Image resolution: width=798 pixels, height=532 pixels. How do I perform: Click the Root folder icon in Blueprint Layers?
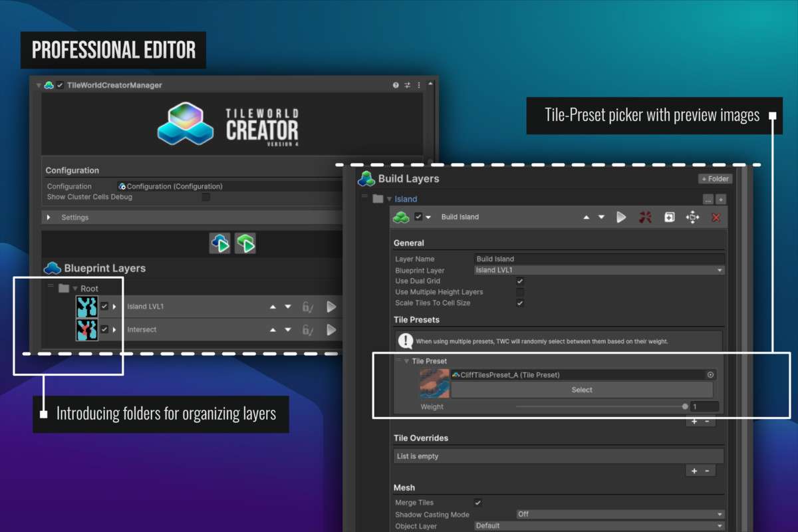[x=64, y=289]
